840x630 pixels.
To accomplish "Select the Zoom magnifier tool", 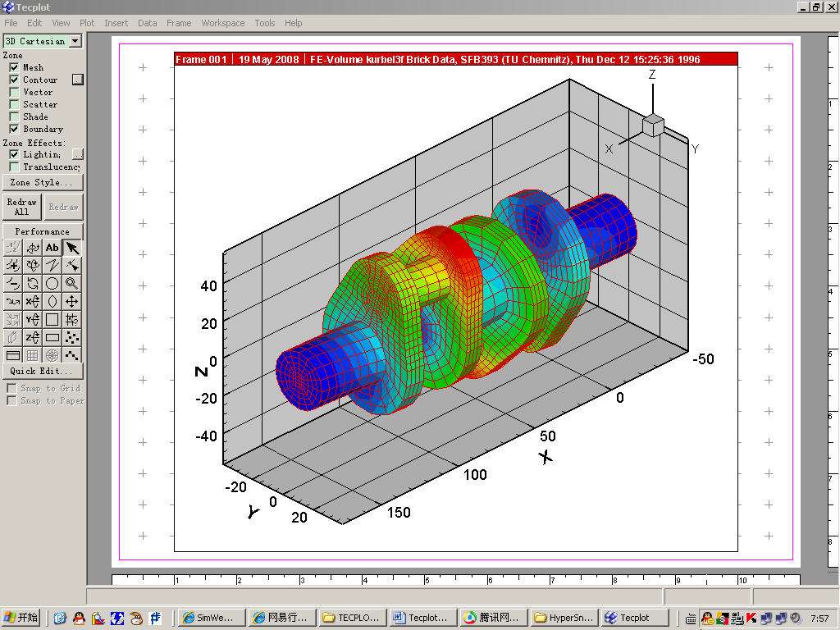I will 71,283.
